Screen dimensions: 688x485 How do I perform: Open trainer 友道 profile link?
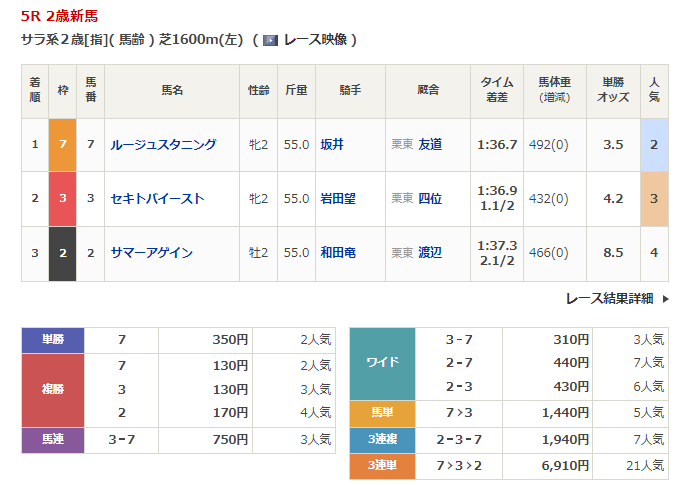[430, 145]
